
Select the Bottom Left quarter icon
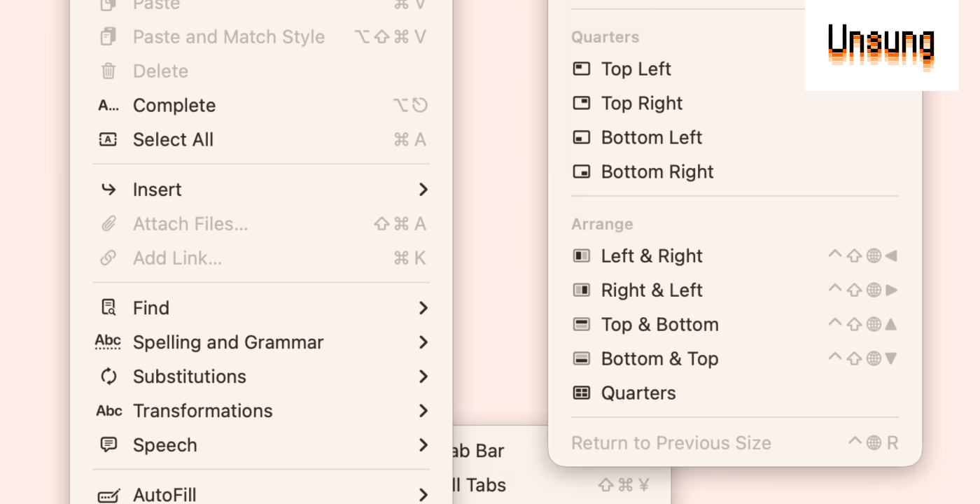click(582, 137)
